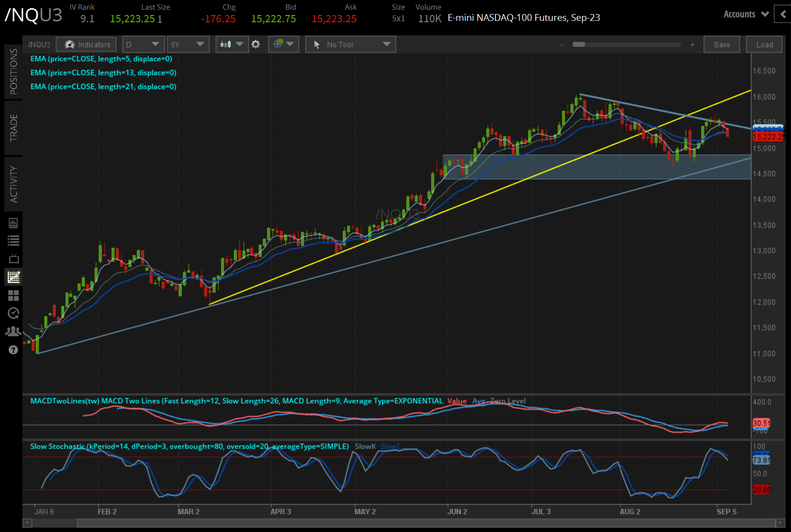
Task: Switch to the TRADE side tab
Action: click(x=13, y=128)
